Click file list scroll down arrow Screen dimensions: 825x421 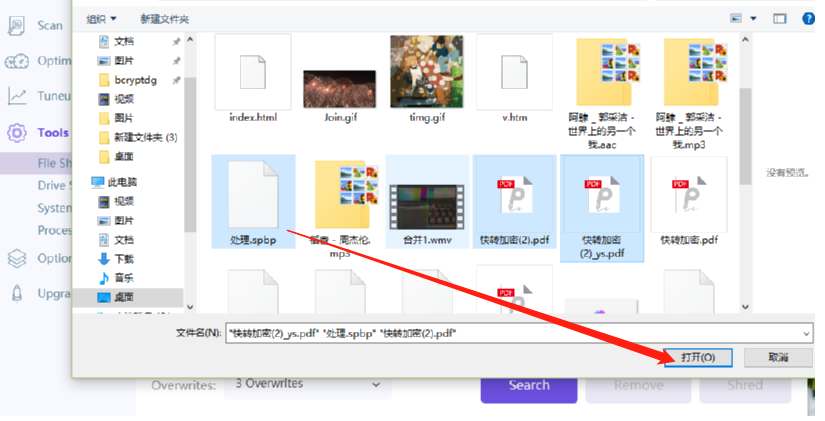pos(745,307)
